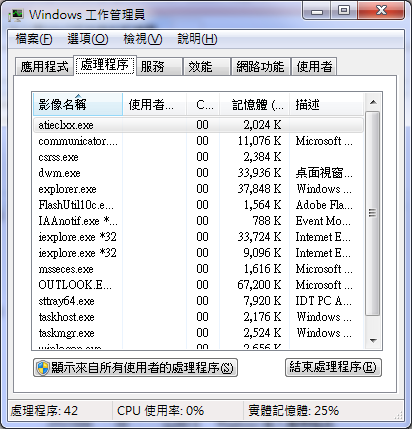The image size is (412, 429).
Task: Click 顯示來自所有使用者的處理程序 button
Action: click(135, 368)
